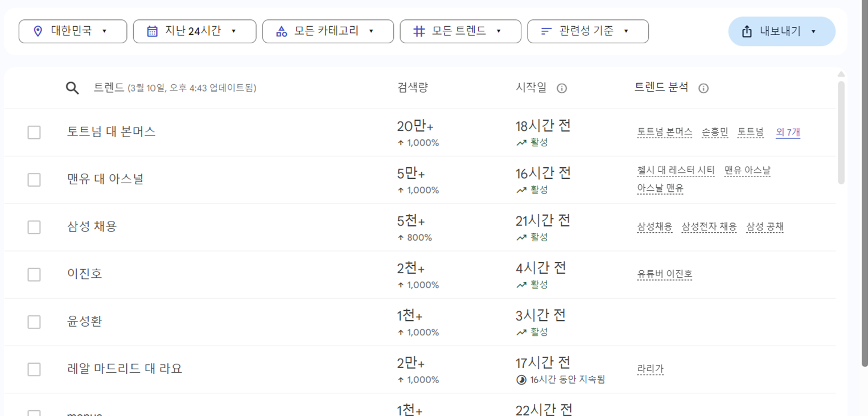This screenshot has width=868, height=416.
Task: Expand the 모든 카테고리 dropdown
Action: [x=328, y=31]
